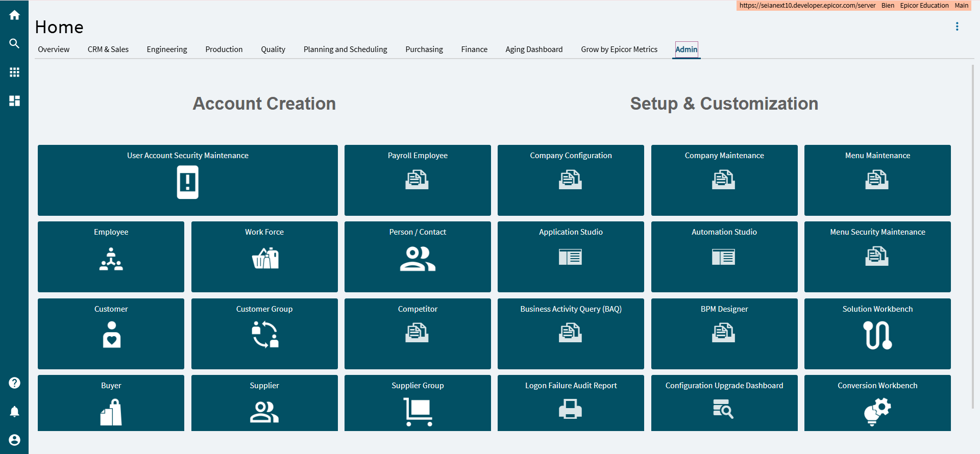This screenshot has width=980, height=454.
Task: Open the search icon in sidebar
Action: click(x=14, y=44)
